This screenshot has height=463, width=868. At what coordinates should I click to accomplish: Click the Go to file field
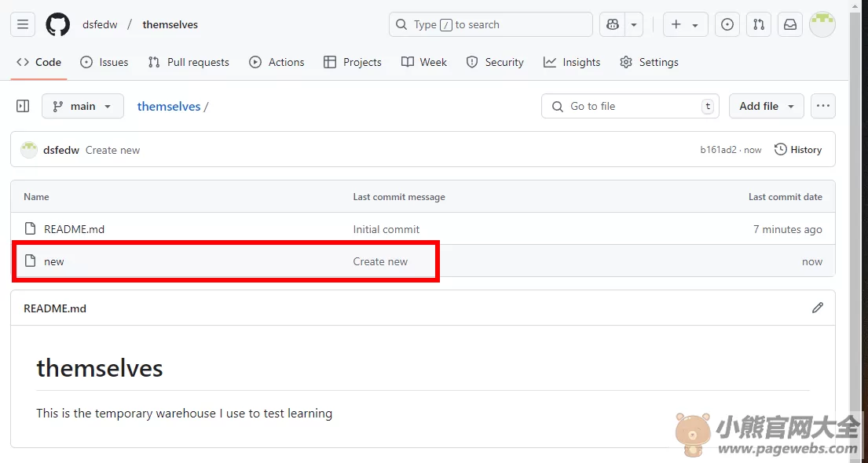pos(630,106)
